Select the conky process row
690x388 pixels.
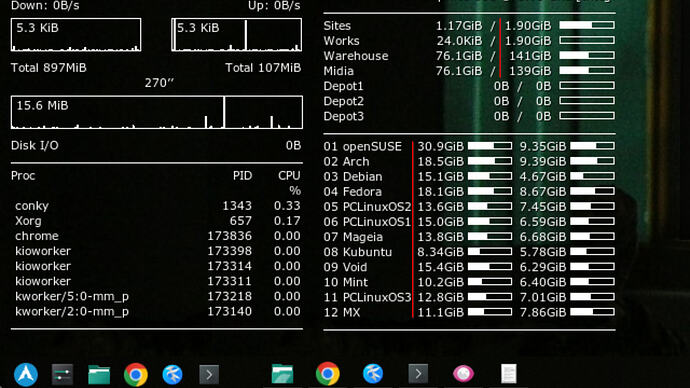coord(158,206)
